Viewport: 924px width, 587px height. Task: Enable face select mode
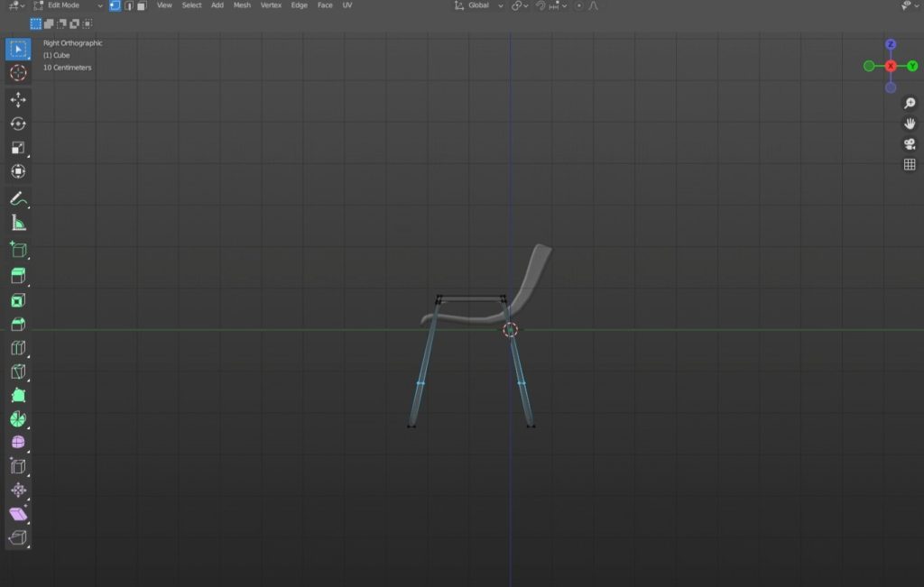click(x=142, y=5)
